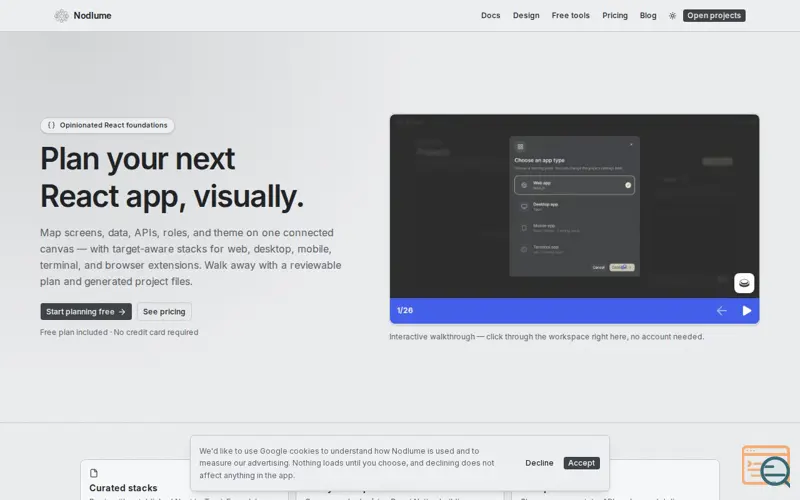
Task: Select the Web app option in walkthrough
Action: pyautogui.click(x=574, y=185)
